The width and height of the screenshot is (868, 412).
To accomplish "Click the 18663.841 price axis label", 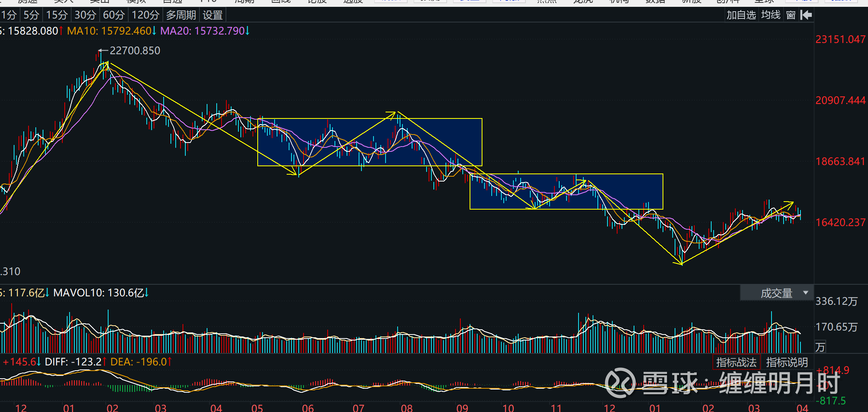I will [840, 161].
